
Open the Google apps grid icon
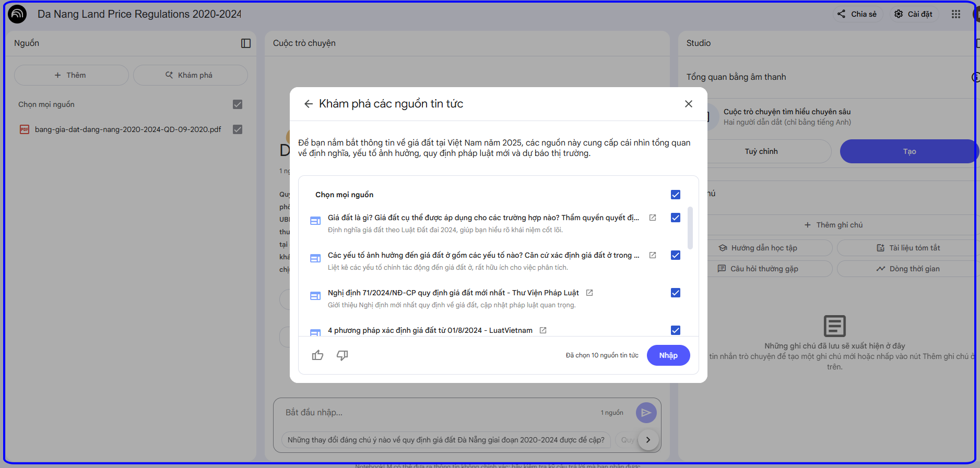pyautogui.click(x=955, y=14)
